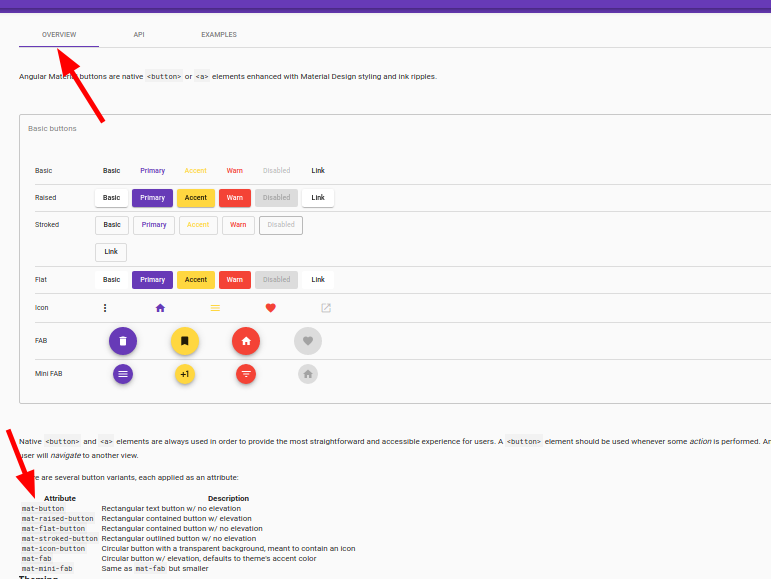Click the Warn text button in Basic row
This screenshot has height=579, width=771.
point(235,171)
